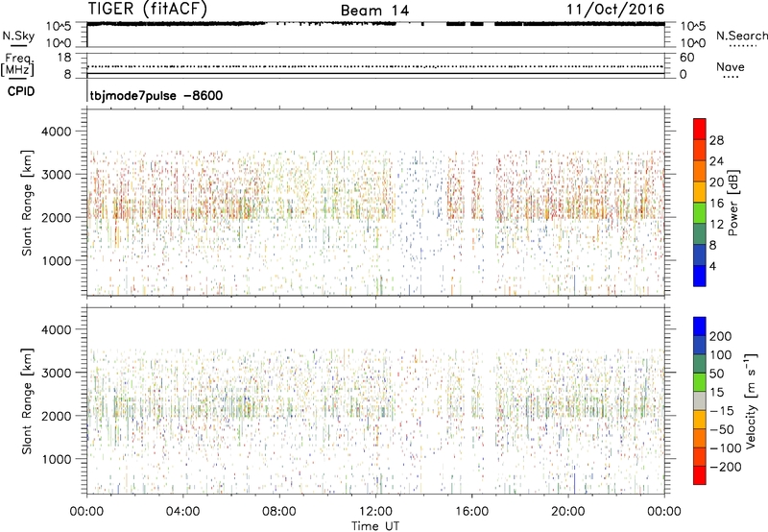Click the 20:00 time tick label
This screenshot has width=768, height=532.
pyautogui.click(x=568, y=512)
